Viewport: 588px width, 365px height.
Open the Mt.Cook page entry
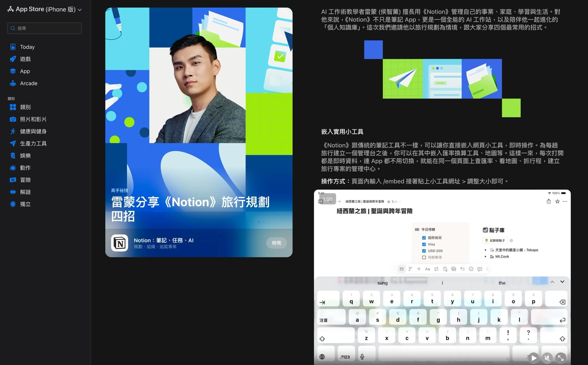tap(502, 257)
